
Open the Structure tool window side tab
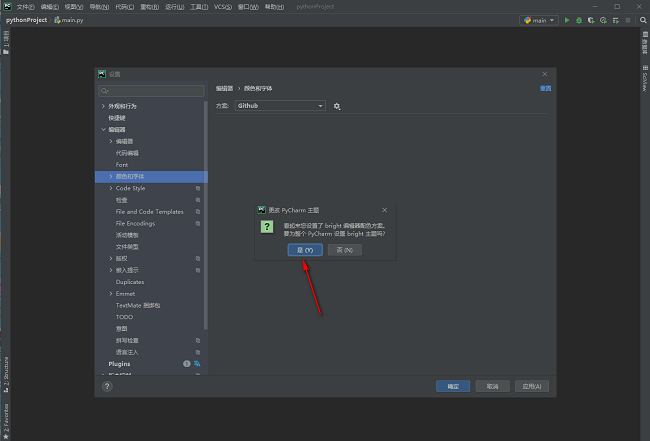[x=6, y=375]
